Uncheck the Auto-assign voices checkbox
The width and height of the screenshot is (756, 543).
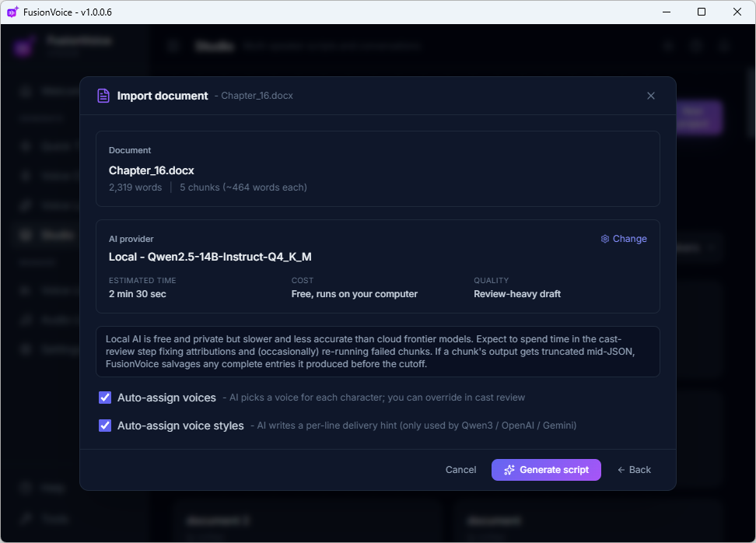click(105, 398)
